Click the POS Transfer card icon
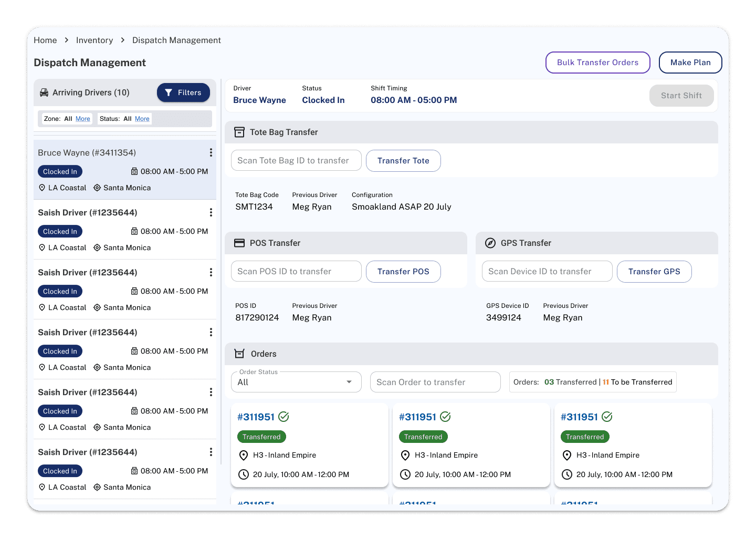This screenshot has width=756, height=538. 239,243
